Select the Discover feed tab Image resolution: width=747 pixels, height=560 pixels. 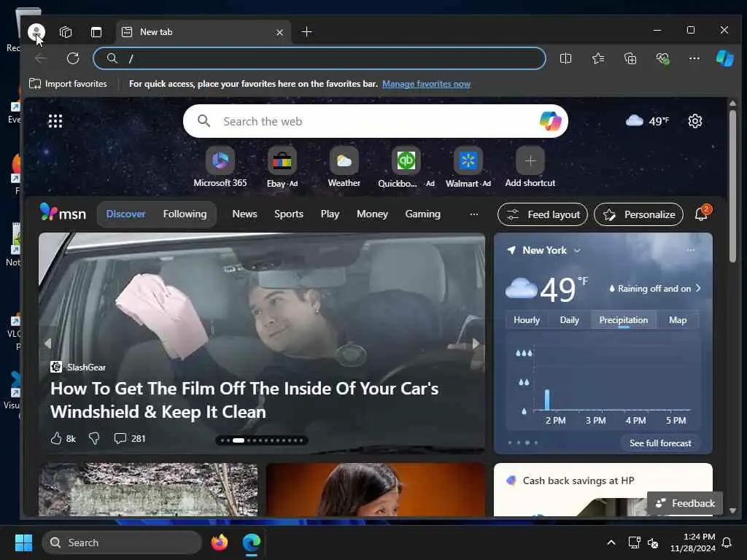[x=125, y=214]
